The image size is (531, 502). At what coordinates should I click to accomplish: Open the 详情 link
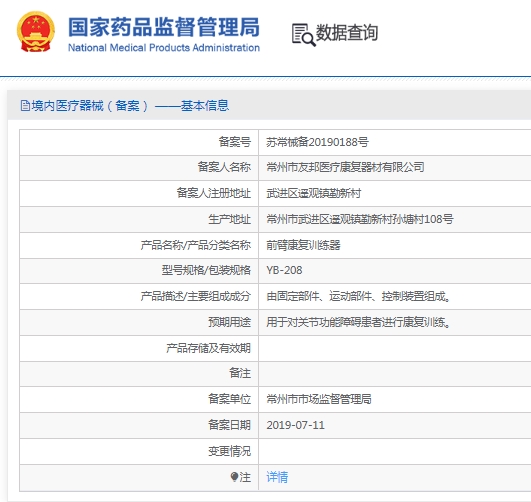pyautogui.click(x=277, y=477)
